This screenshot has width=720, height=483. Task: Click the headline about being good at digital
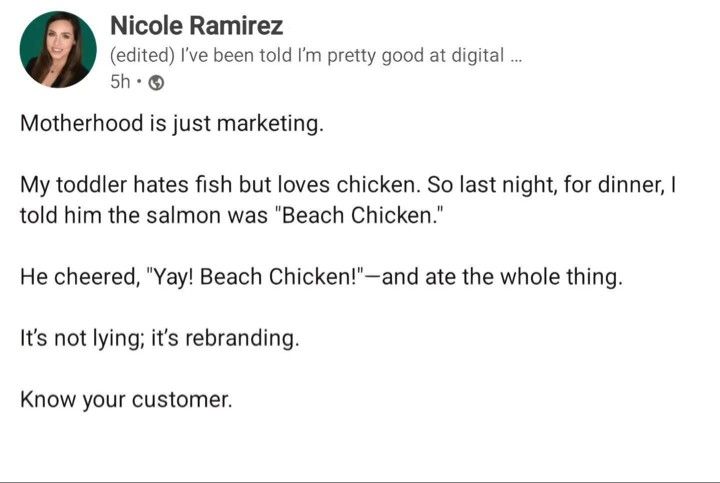[x=316, y=56]
